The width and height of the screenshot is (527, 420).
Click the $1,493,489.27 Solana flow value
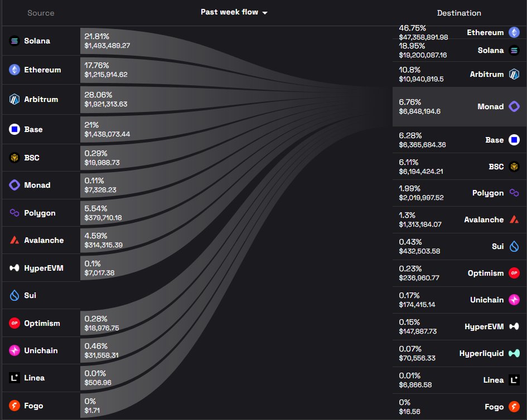coord(107,46)
